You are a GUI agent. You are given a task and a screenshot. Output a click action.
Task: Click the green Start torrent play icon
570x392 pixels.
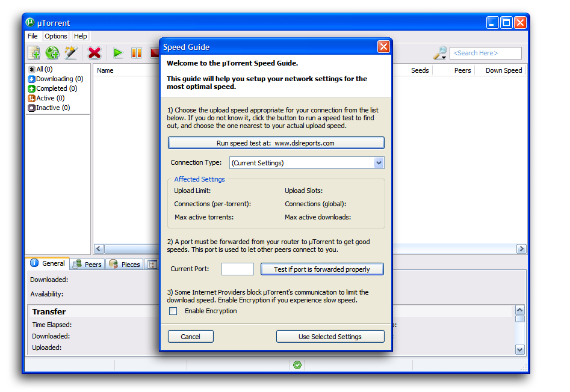(118, 53)
